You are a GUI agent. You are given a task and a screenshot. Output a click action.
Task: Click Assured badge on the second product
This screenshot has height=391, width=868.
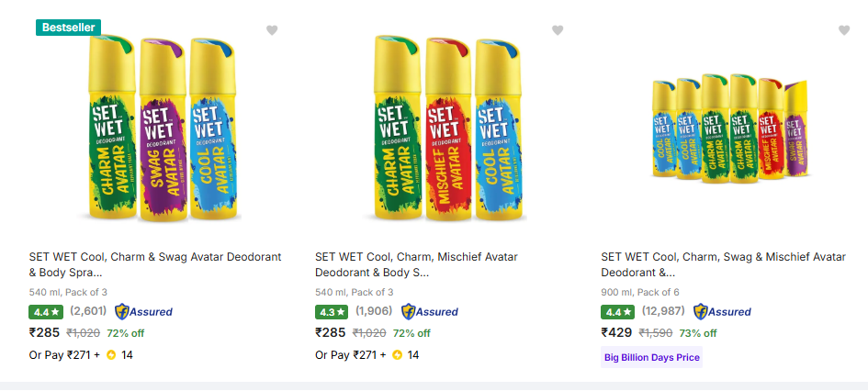430,311
